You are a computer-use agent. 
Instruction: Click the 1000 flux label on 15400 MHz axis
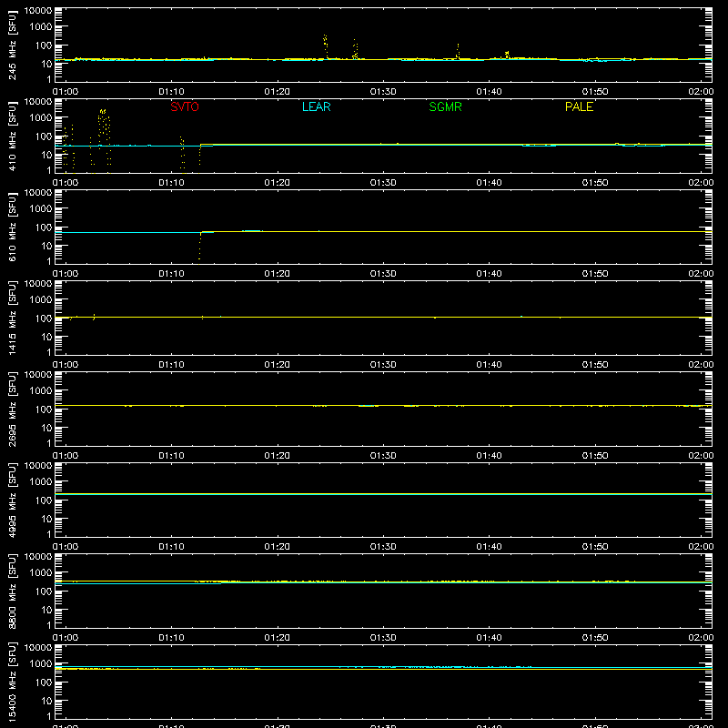point(41,664)
